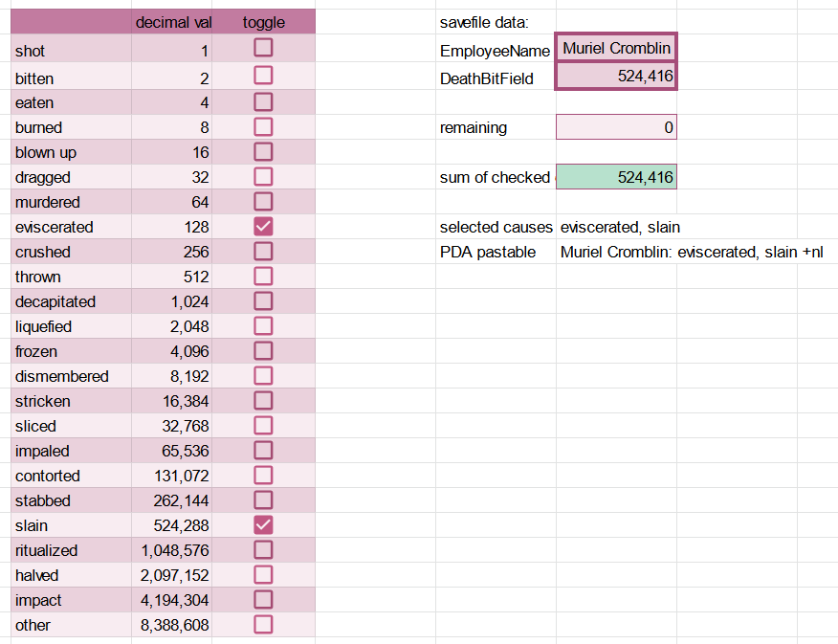This screenshot has width=838, height=644.
Task: Select the PDA pastable text cell
Action: (x=691, y=253)
